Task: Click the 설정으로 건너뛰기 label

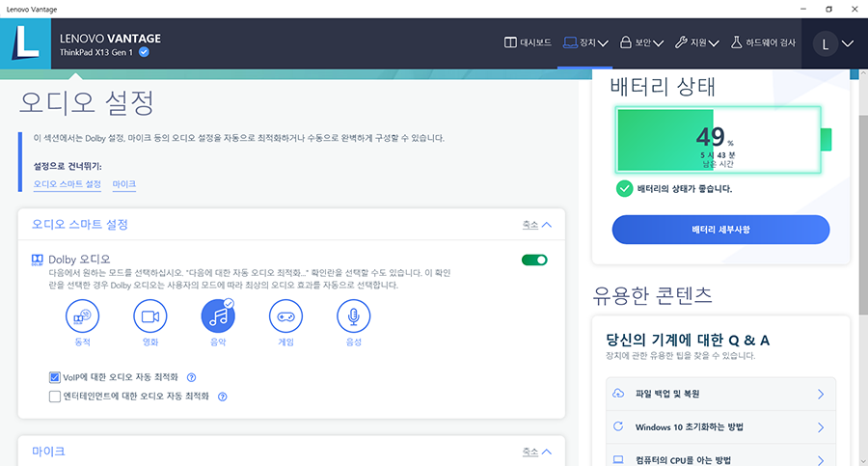Action: point(68,166)
